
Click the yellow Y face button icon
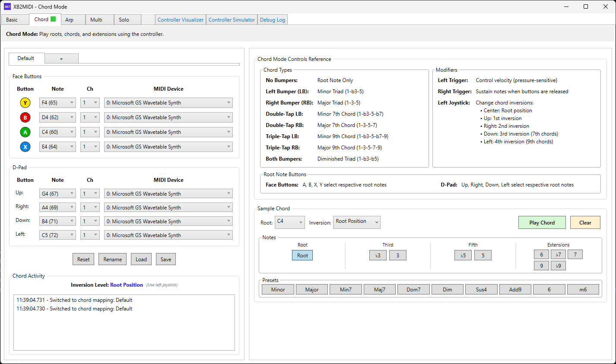pyautogui.click(x=25, y=103)
